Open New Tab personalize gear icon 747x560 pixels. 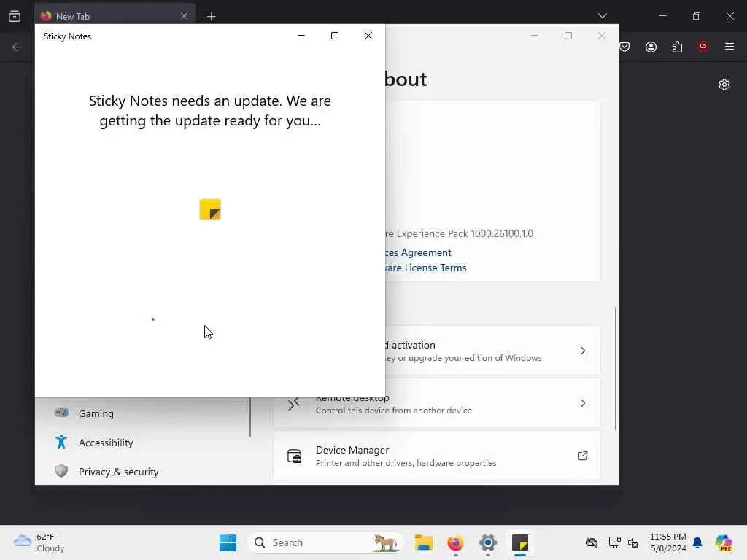pyautogui.click(x=724, y=85)
